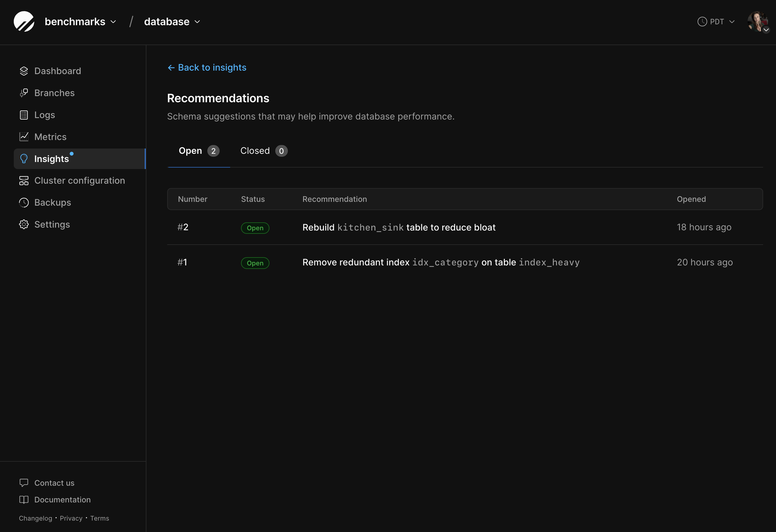The image size is (776, 532).
Task: Click the Backups clock icon
Action: (x=23, y=202)
